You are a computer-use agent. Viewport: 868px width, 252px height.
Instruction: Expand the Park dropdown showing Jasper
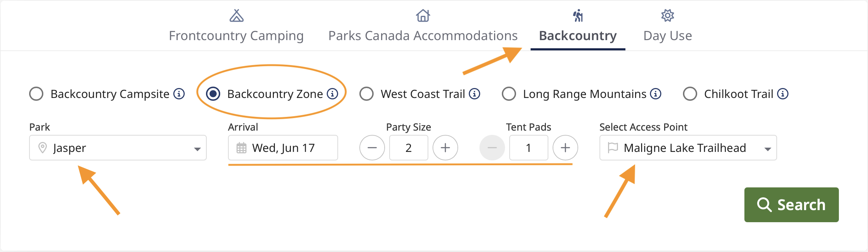118,148
